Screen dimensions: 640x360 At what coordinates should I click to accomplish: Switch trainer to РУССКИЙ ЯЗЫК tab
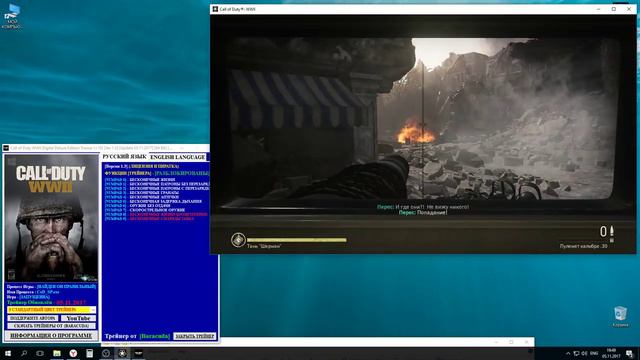124,157
